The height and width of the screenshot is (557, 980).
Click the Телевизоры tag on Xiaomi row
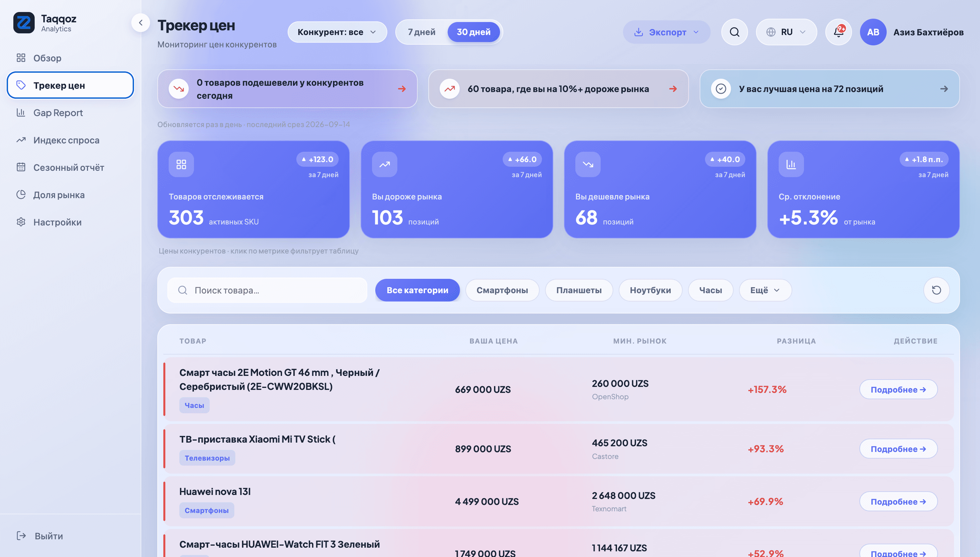coord(207,458)
